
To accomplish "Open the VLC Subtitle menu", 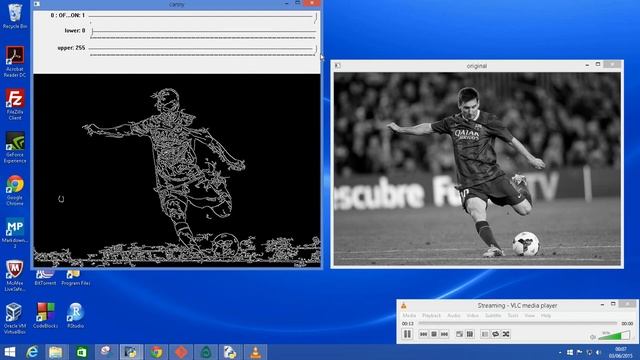I will pyautogui.click(x=493, y=316).
